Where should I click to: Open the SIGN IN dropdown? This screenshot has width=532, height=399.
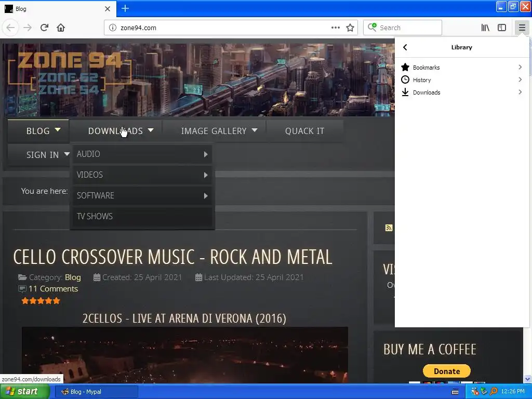pyautogui.click(x=38, y=155)
